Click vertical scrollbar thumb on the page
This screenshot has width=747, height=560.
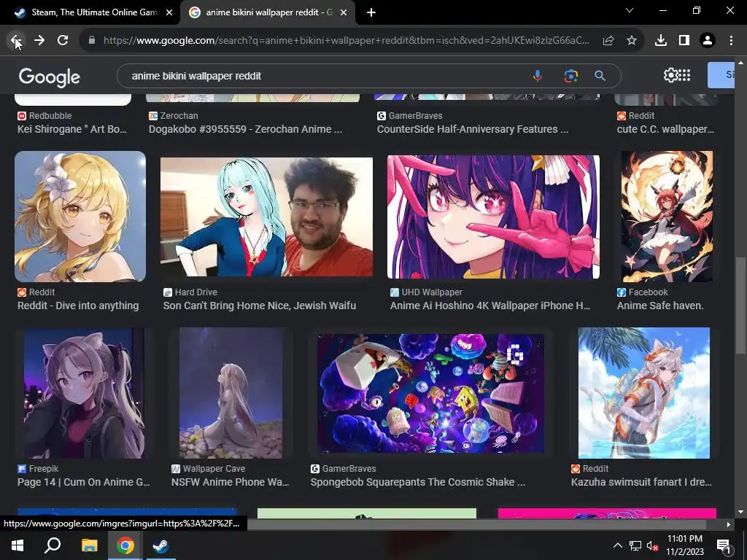pyautogui.click(x=740, y=306)
